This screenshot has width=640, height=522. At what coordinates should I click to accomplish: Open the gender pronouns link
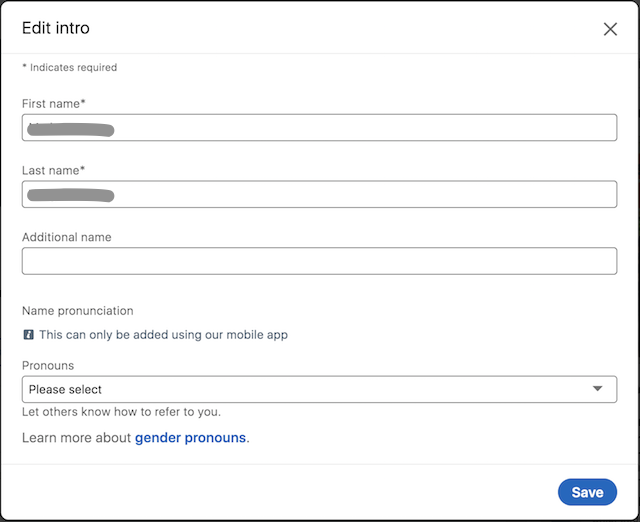tap(190, 438)
